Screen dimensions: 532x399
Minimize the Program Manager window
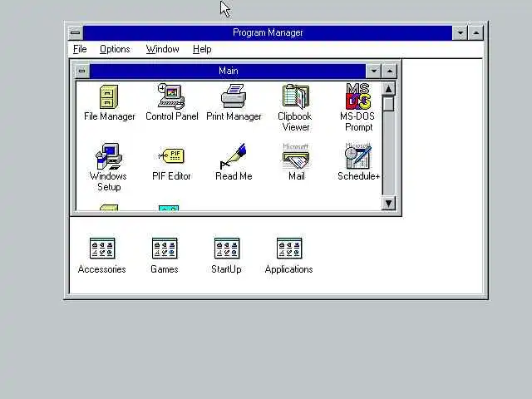[x=461, y=33]
